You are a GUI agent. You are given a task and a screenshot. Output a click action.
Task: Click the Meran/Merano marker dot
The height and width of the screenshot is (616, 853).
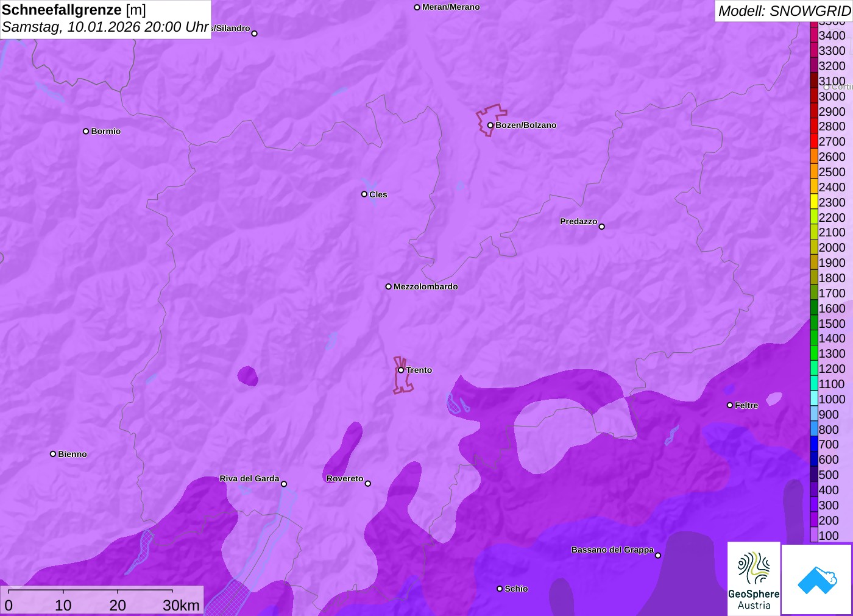[417, 7]
